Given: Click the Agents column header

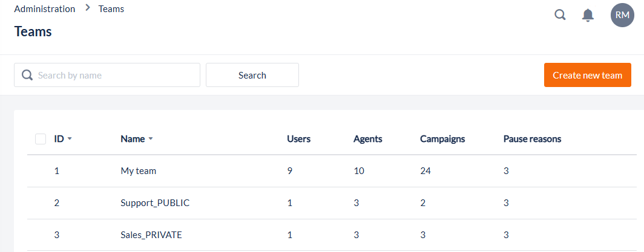Looking at the screenshot, I should pyautogui.click(x=367, y=139).
